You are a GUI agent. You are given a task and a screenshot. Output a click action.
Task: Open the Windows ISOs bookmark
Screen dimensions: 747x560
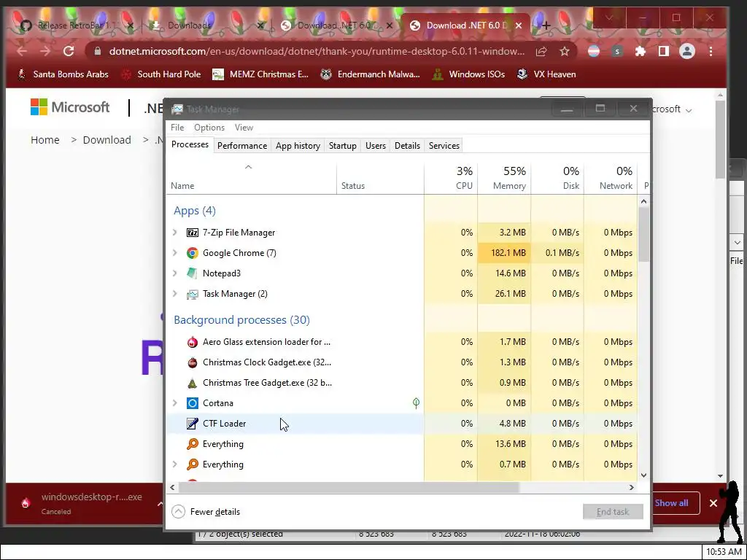[x=469, y=74]
